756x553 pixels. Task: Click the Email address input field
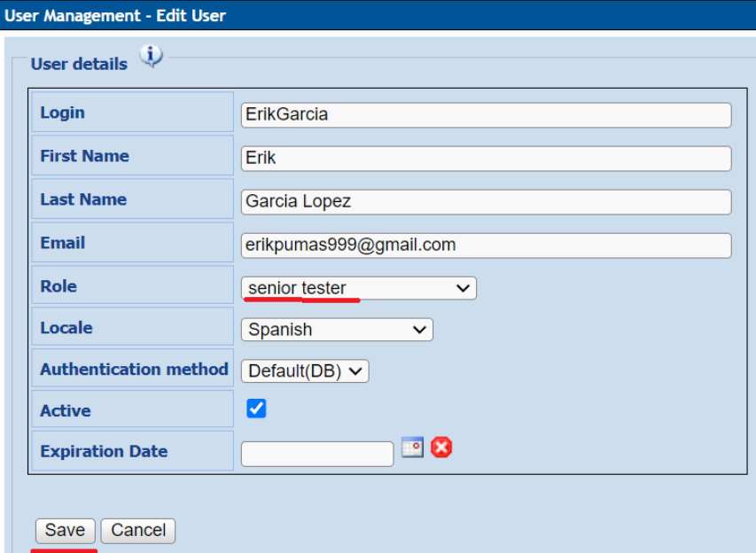486,245
